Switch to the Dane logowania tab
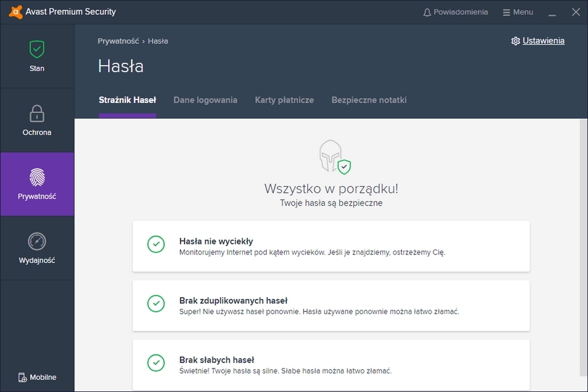This screenshot has width=588, height=392. point(205,100)
